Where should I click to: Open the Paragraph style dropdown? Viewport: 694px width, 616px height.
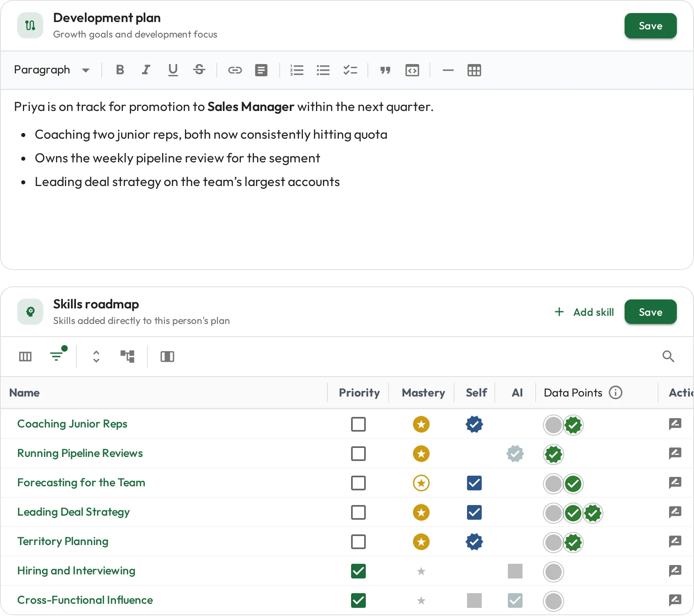tap(52, 70)
